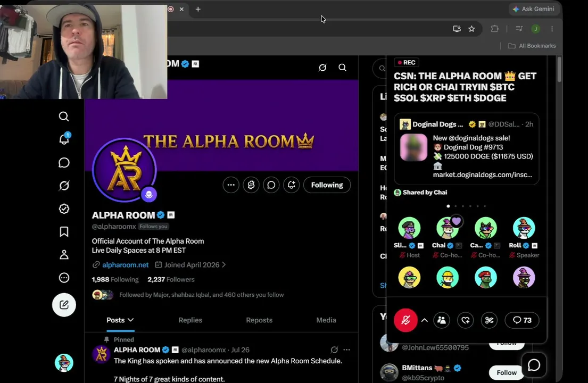Click the search icon in profile header
The height and width of the screenshot is (383, 588).
pos(342,68)
